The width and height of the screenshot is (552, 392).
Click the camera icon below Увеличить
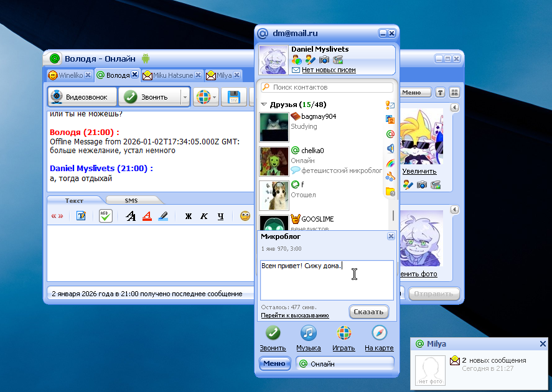422,185
